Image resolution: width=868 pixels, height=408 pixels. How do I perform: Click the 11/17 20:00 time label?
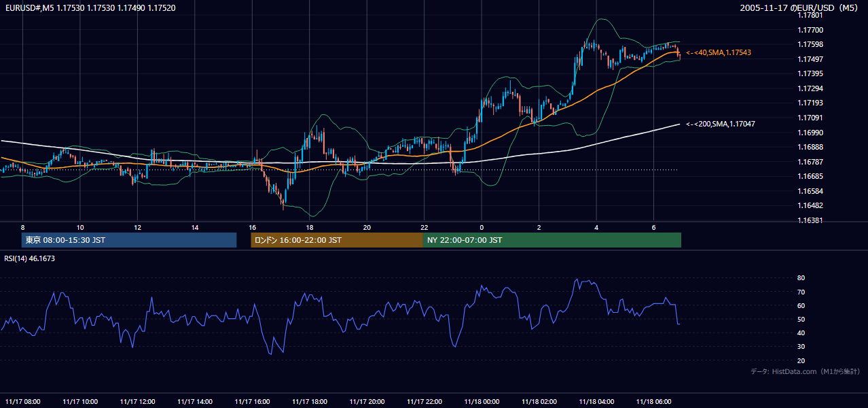pyautogui.click(x=367, y=401)
